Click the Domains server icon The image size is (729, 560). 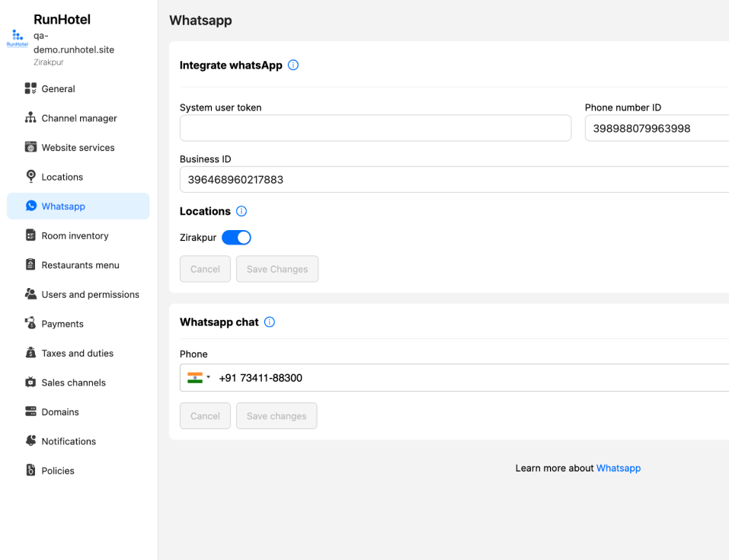tap(30, 411)
